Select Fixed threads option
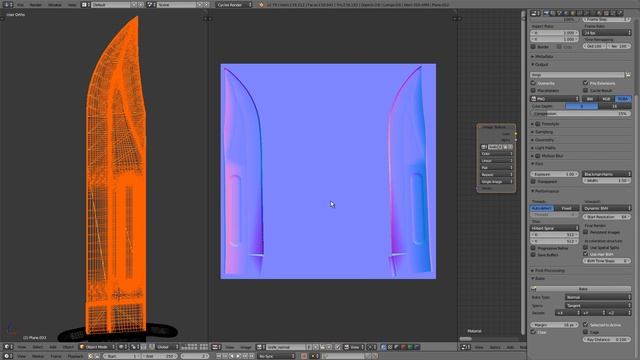640x360 pixels. coord(567,208)
